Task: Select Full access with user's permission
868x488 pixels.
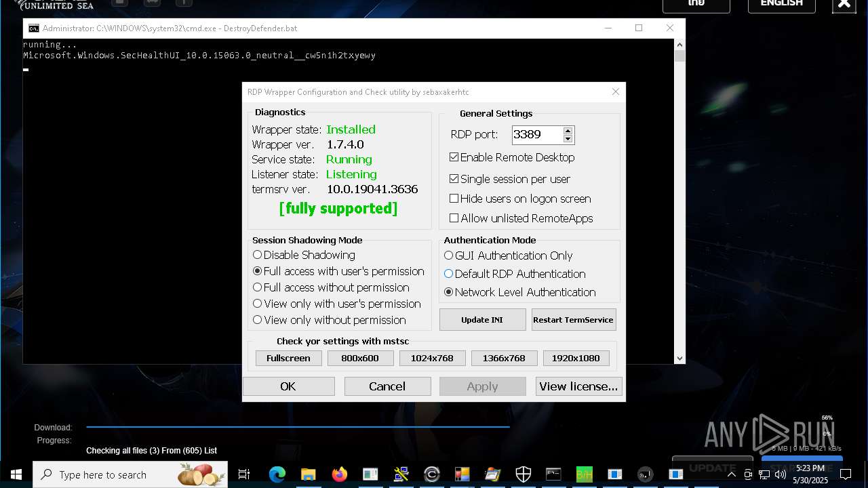Action: click(x=257, y=271)
